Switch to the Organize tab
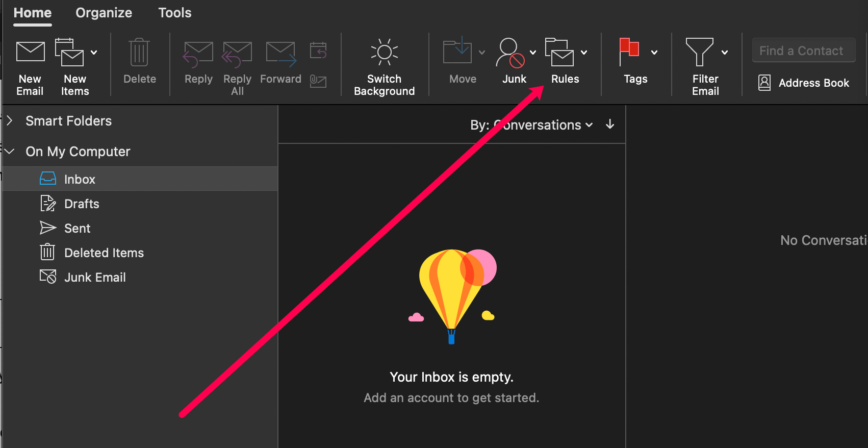This screenshot has width=868, height=448. pyautogui.click(x=104, y=13)
